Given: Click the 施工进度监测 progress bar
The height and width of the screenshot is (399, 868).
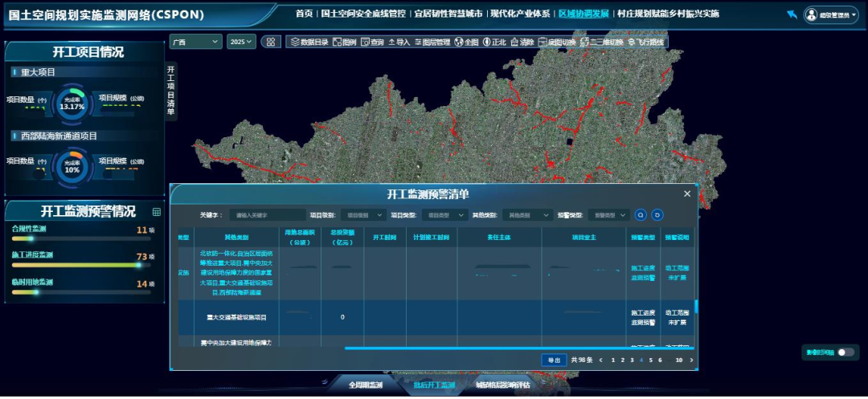Looking at the screenshot, I should pyautogui.click(x=81, y=265).
